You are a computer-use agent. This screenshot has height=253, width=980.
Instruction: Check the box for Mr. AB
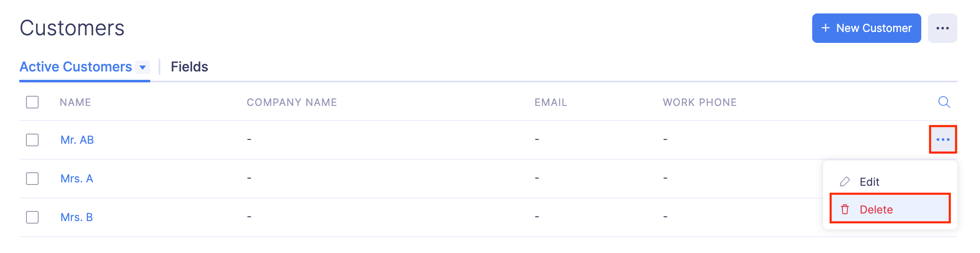click(32, 140)
